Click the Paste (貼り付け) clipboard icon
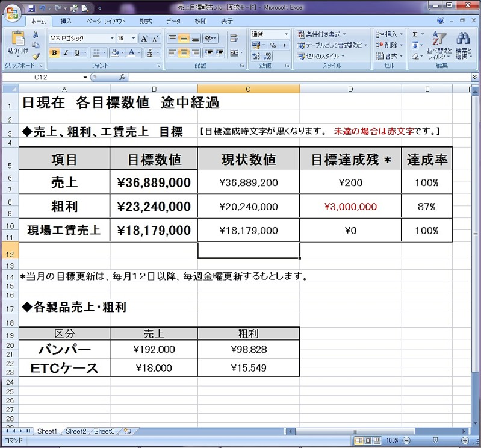481x448 pixels. point(17,42)
